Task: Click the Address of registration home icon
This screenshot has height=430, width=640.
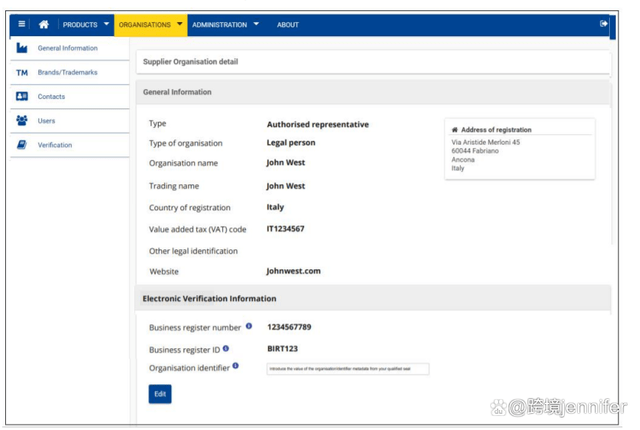Action: [x=454, y=130]
